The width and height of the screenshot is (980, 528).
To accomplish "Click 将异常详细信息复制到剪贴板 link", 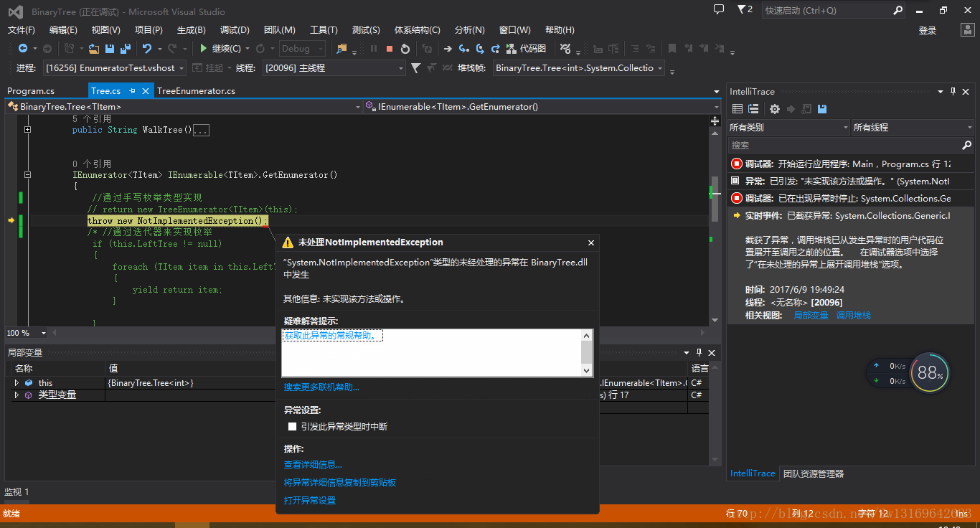I will click(340, 483).
